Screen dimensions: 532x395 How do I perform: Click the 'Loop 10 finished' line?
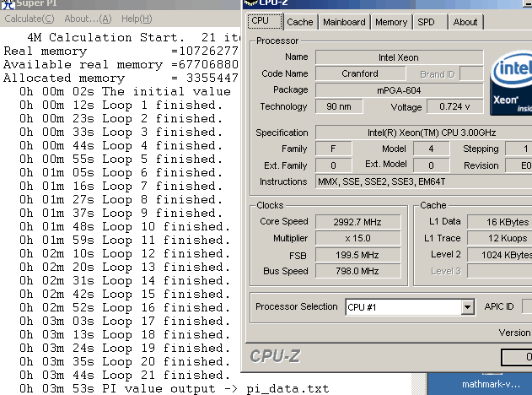click(x=125, y=227)
